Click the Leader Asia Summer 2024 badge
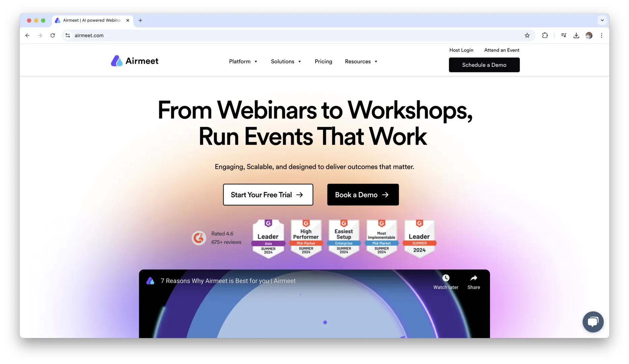This screenshot has width=629, height=364. (268, 239)
